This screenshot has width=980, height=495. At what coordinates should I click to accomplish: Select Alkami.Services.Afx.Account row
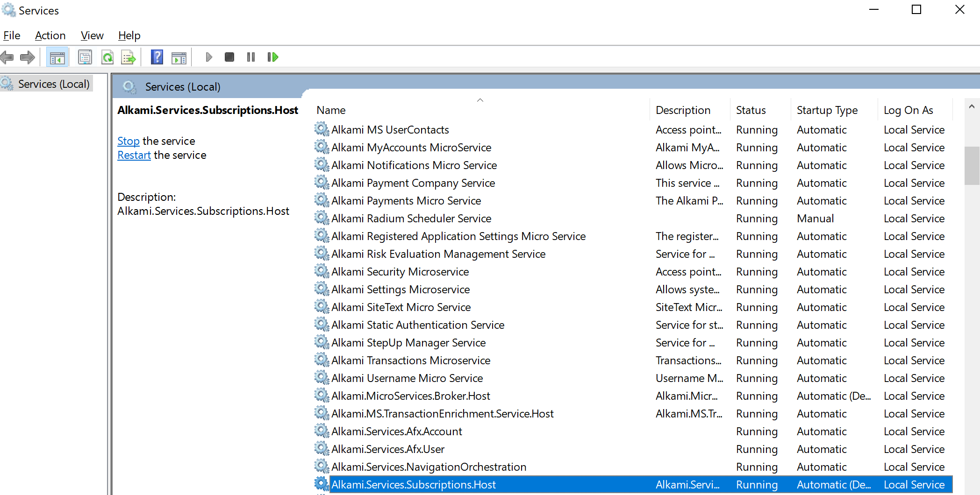[633, 431]
